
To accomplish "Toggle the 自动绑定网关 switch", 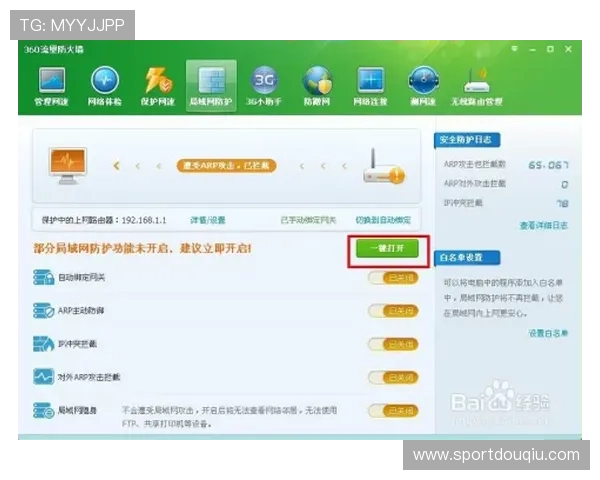I will (393, 278).
